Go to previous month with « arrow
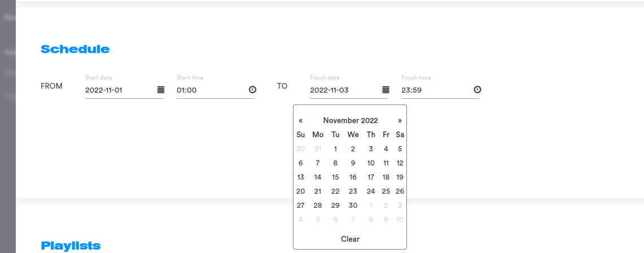 click(x=301, y=120)
